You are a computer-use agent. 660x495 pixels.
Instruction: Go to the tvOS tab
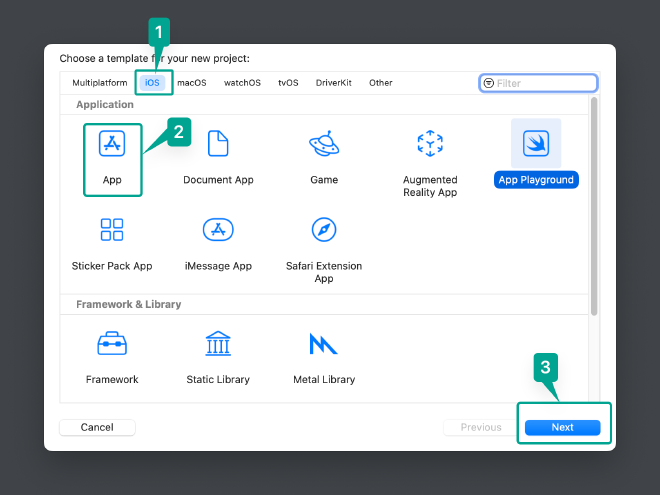pos(288,83)
